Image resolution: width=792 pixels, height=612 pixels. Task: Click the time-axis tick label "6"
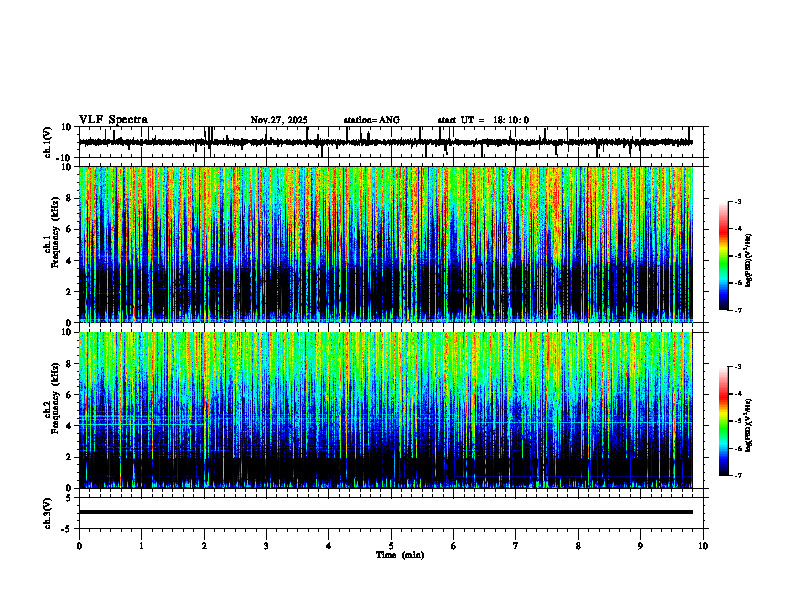coord(454,546)
